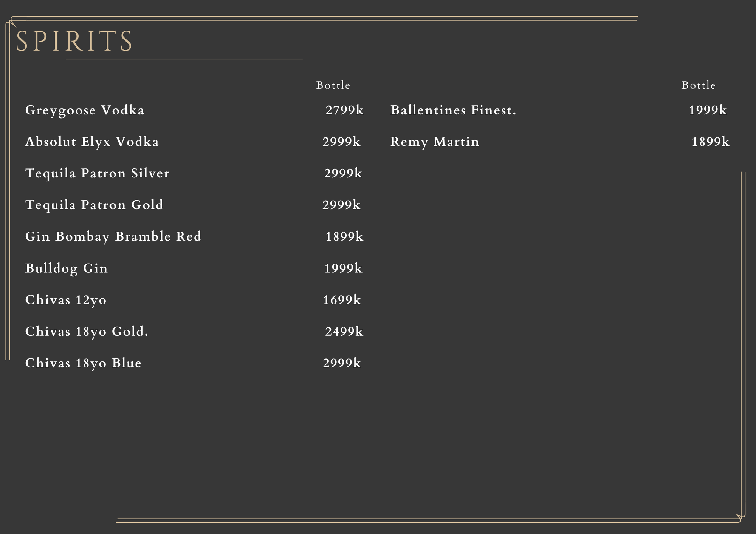Click the SPIRITS menu heading
The width and height of the screenshot is (756, 534).
pyautogui.click(x=74, y=41)
